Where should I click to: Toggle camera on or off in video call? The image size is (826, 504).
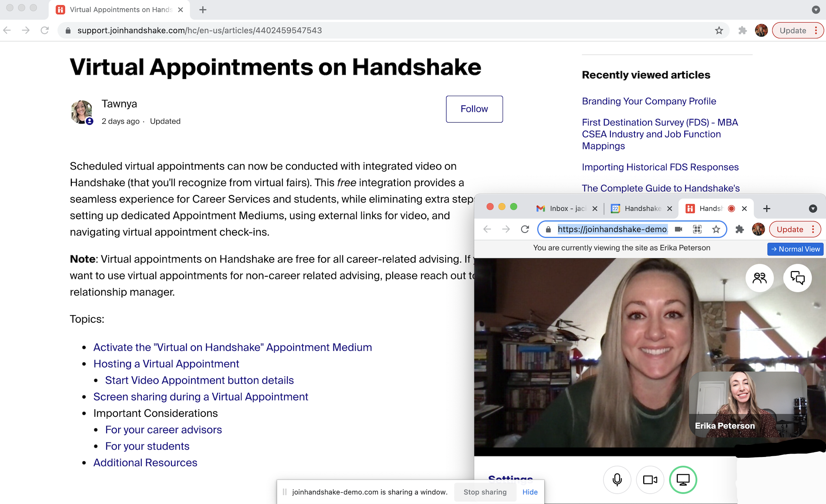650,480
